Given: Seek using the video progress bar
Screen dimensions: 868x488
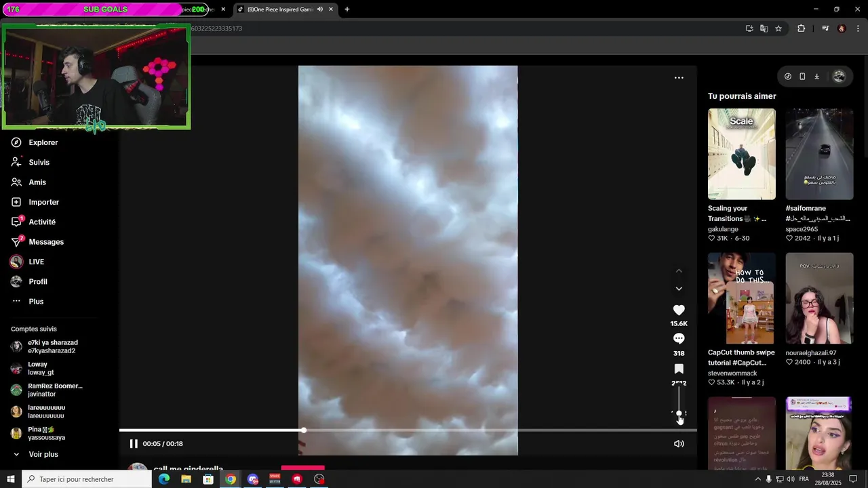Looking at the screenshot, I should click(x=408, y=430).
